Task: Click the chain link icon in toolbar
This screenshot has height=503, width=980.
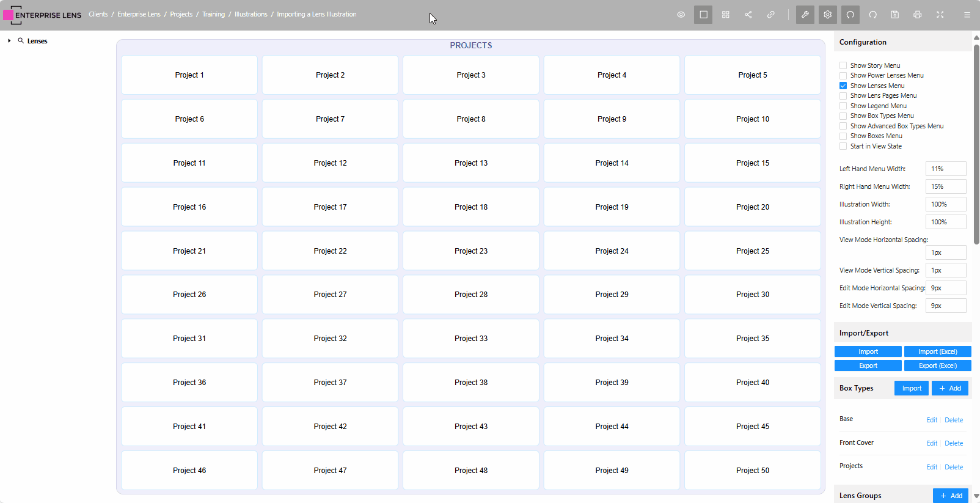Action: pyautogui.click(x=771, y=15)
